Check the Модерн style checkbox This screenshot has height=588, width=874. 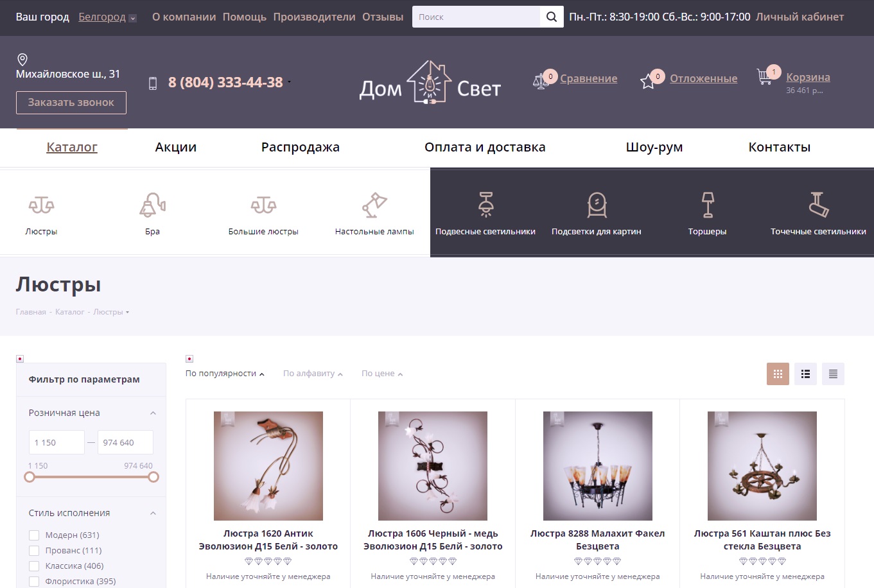point(34,535)
